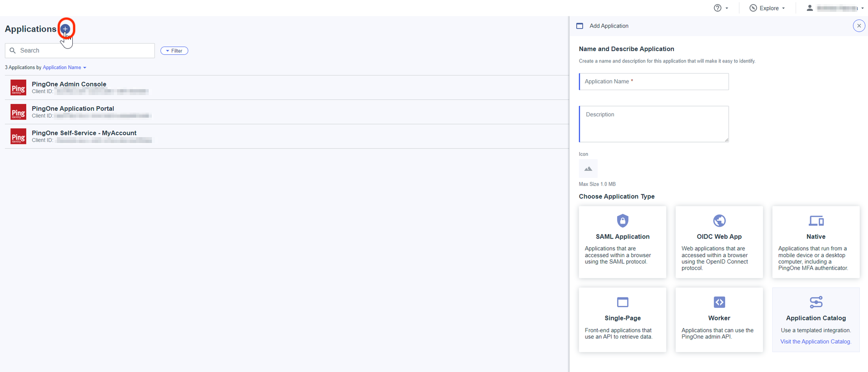Upload an image via Icon placeholder
The height and width of the screenshot is (372, 868).
588,169
